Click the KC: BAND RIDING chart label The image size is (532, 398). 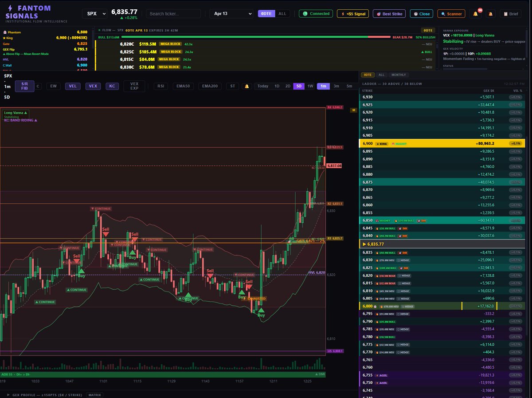(20, 120)
